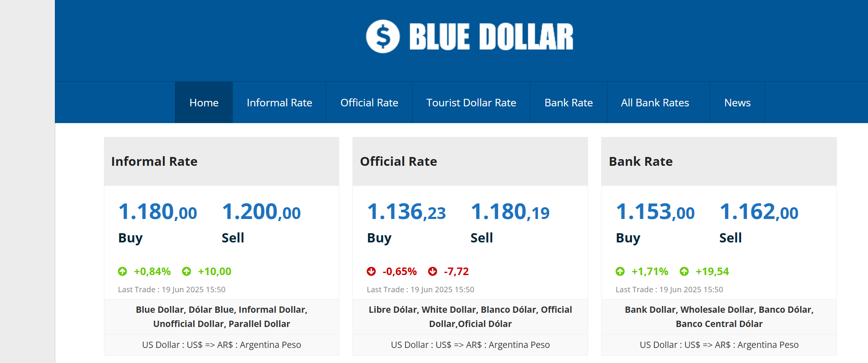Select Tourist Dollar Rate menu item
The width and height of the screenshot is (868, 363).
tap(471, 102)
